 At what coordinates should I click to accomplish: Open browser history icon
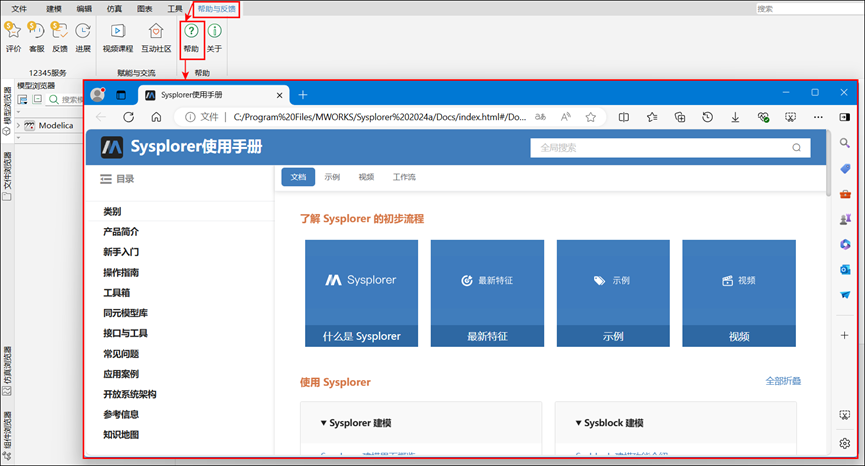coord(707,117)
